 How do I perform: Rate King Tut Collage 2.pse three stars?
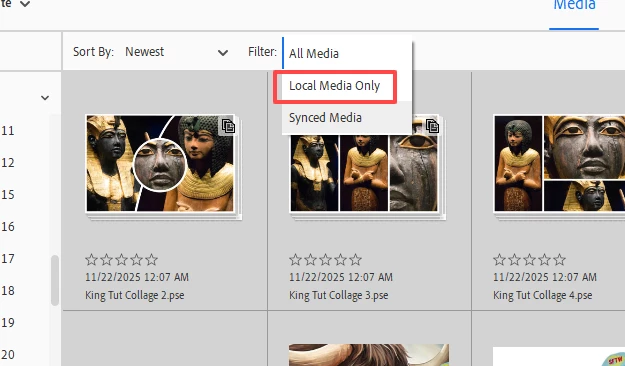tap(121, 260)
